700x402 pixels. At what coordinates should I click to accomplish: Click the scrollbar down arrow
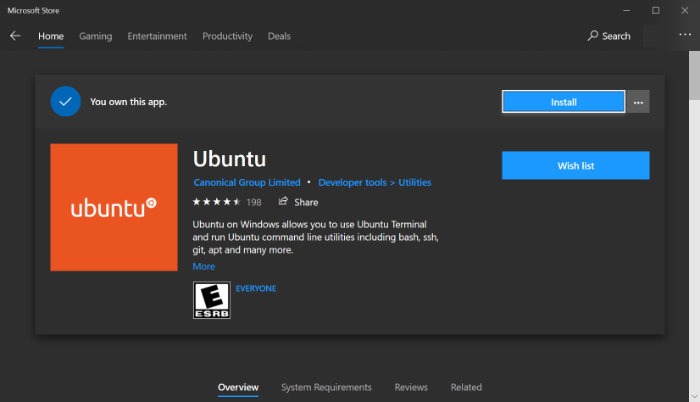pyautogui.click(x=694, y=397)
